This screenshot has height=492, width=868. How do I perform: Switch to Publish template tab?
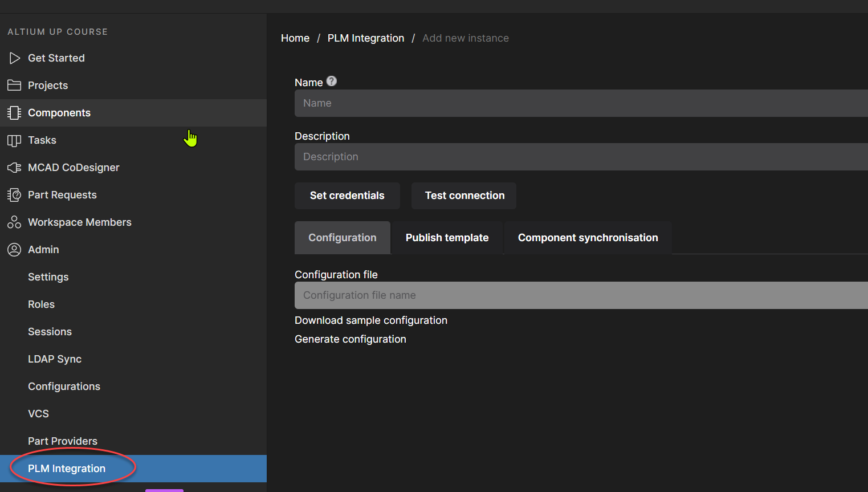pos(447,238)
